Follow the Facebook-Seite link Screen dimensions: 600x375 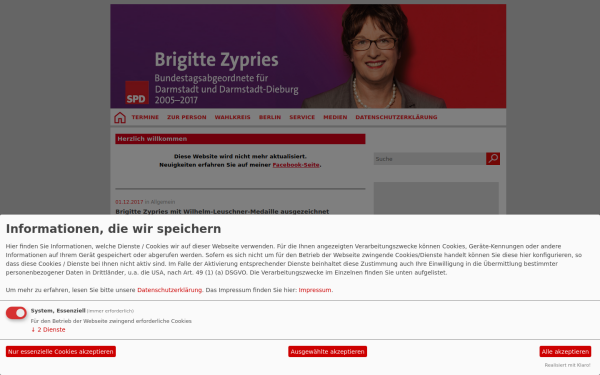(296, 165)
